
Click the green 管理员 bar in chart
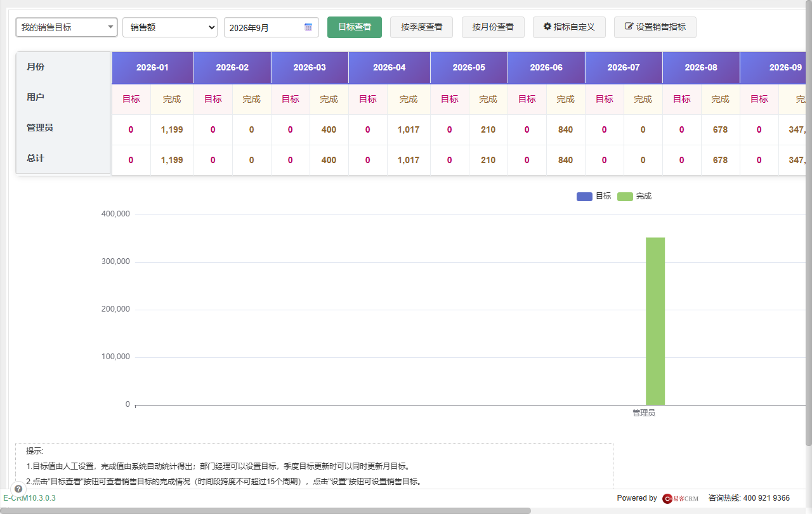[x=655, y=321]
